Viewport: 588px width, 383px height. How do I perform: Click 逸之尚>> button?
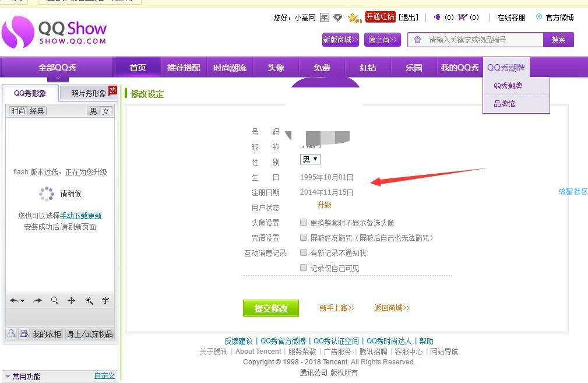[x=382, y=40]
